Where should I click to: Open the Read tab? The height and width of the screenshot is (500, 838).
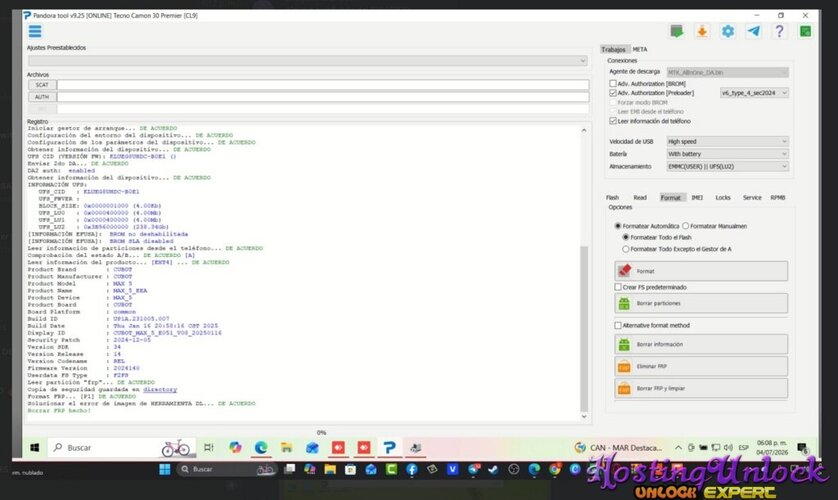pyautogui.click(x=640, y=198)
